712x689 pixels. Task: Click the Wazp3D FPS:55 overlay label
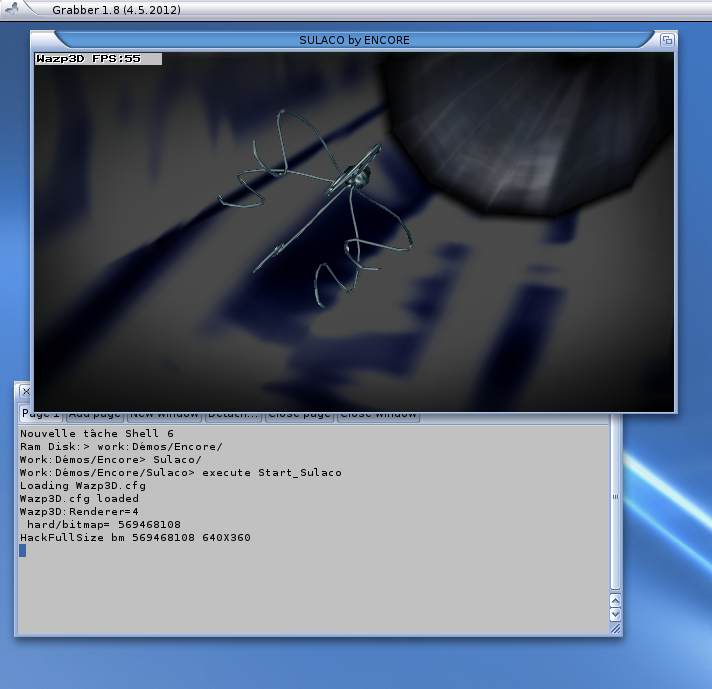(x=98, y=59)
